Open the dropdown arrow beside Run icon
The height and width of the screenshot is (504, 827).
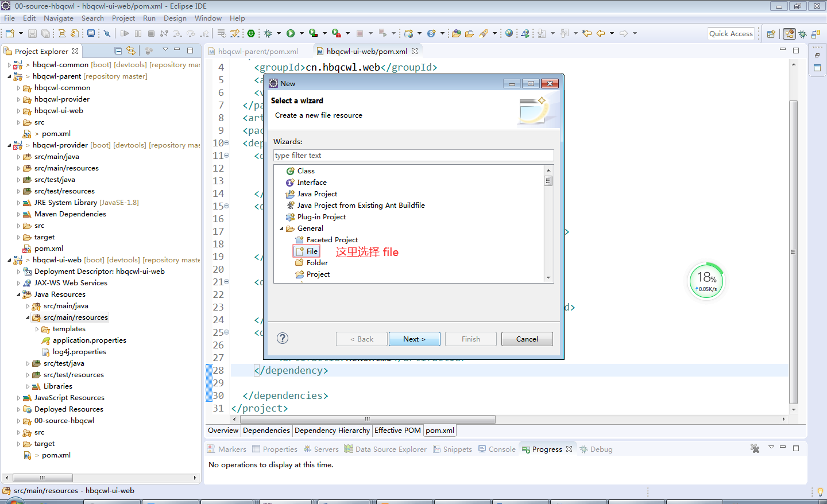[x=302, y=33]
